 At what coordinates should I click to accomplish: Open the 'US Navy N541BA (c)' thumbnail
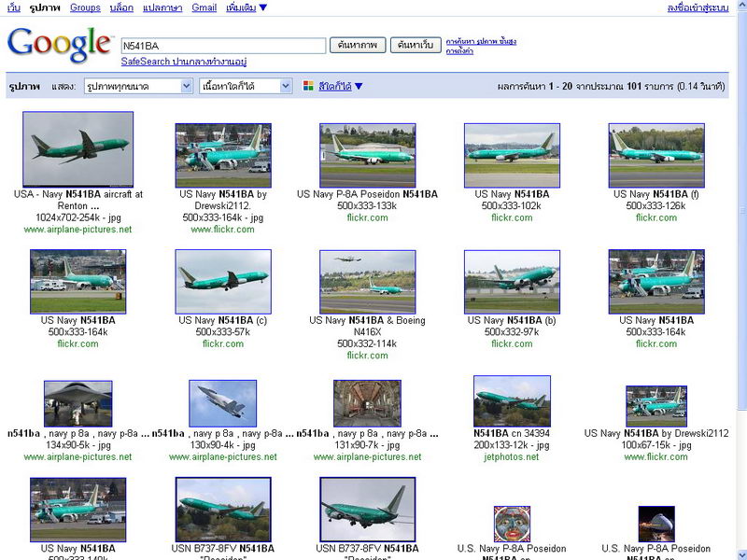[x=223, y=282]
